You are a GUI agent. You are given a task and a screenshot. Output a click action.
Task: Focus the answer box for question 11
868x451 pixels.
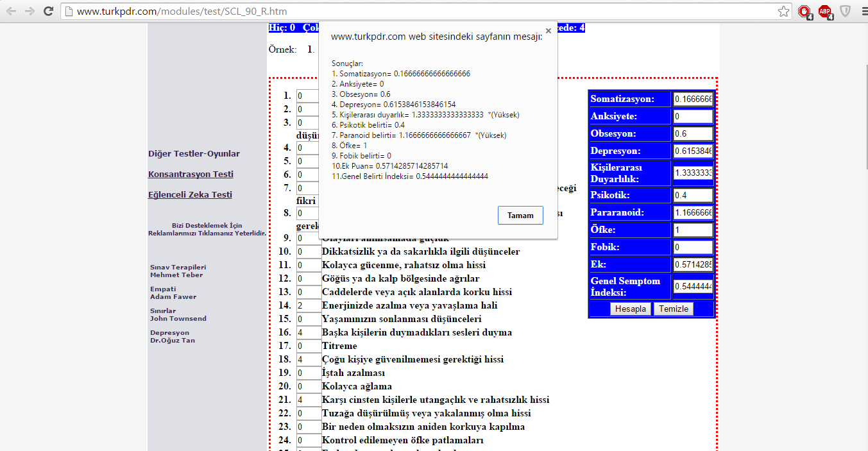pos(309,265)
